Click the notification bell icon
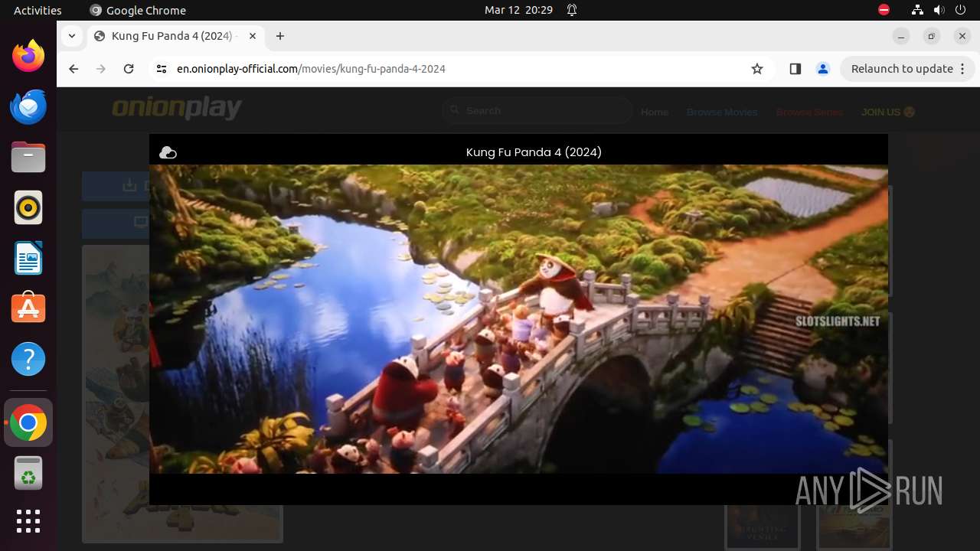980x551 pixels. coord(572,10)
